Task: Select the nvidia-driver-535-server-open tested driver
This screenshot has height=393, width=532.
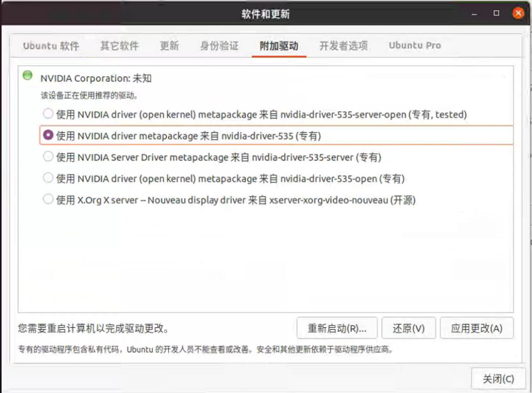Action: tap(48, 113)
